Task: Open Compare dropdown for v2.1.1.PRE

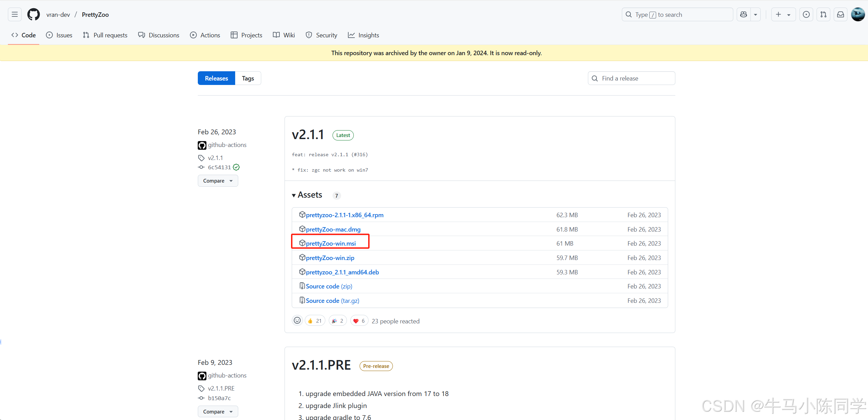Action: pos(218,411)
